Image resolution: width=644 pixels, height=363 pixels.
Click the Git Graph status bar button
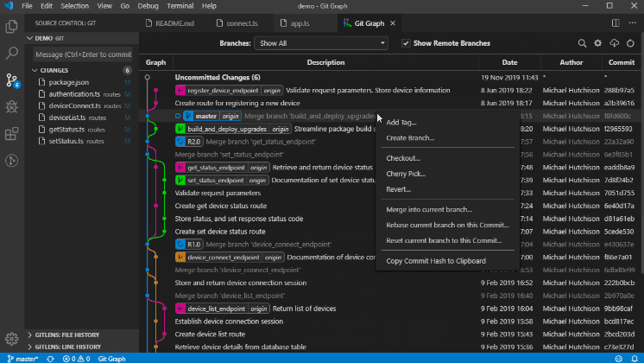(x=111, y=359)
